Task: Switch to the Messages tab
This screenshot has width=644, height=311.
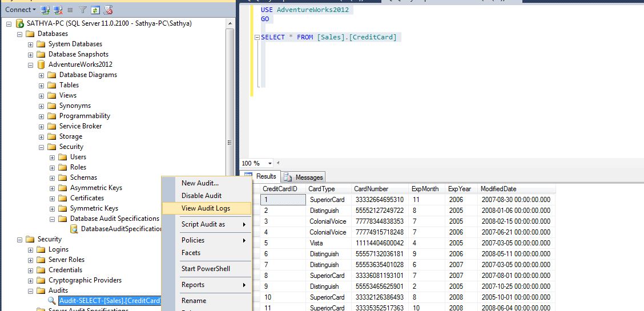Action: (x=304, y=177)
